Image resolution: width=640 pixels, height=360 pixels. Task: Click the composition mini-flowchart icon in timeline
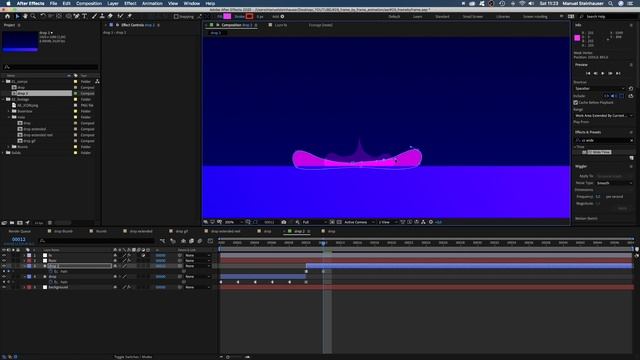point(162,241)
